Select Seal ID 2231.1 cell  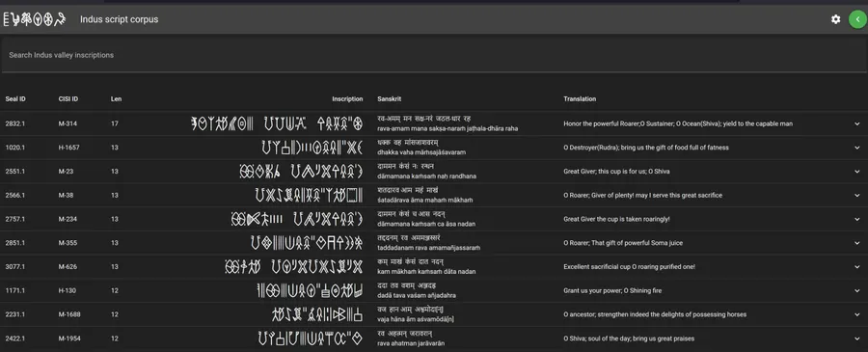(x=14, y=314)
